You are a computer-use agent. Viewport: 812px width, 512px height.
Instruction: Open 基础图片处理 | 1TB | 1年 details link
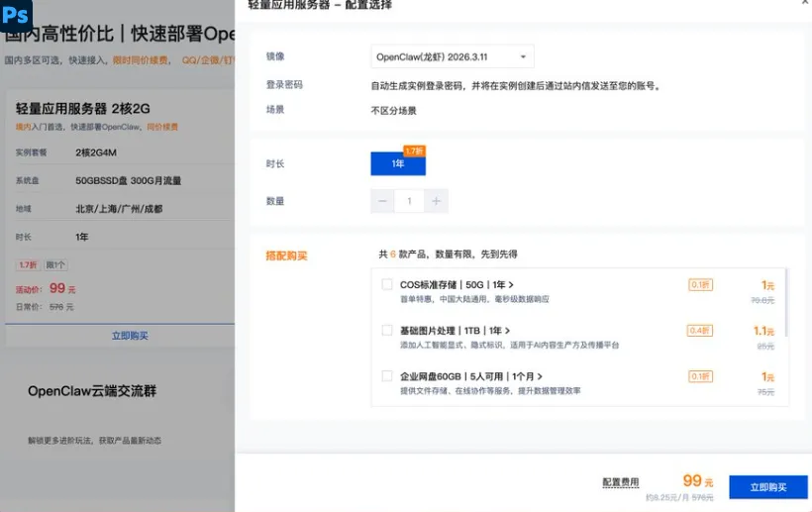pyautogui.click(x=455, y=331)
